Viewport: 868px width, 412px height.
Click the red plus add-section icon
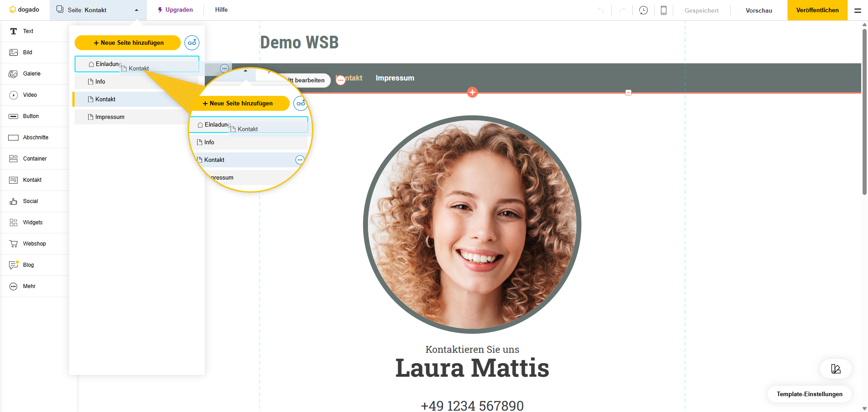(472, 92)
